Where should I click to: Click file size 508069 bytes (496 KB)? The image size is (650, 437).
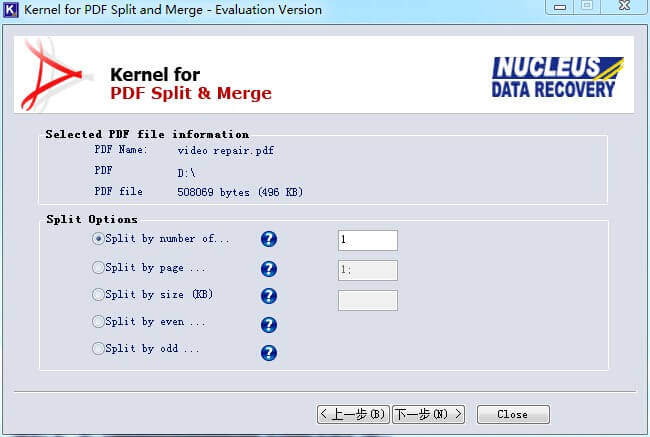tap(240, 192)
